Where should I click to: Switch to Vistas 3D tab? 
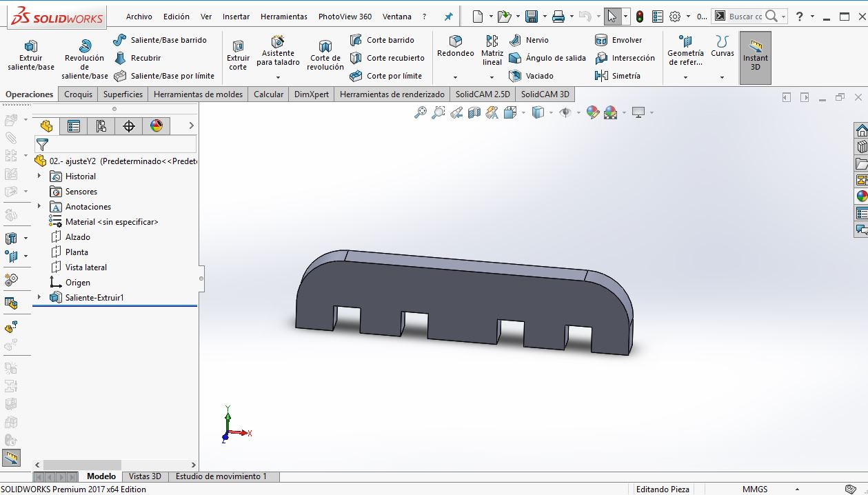(x=145, y=476)
